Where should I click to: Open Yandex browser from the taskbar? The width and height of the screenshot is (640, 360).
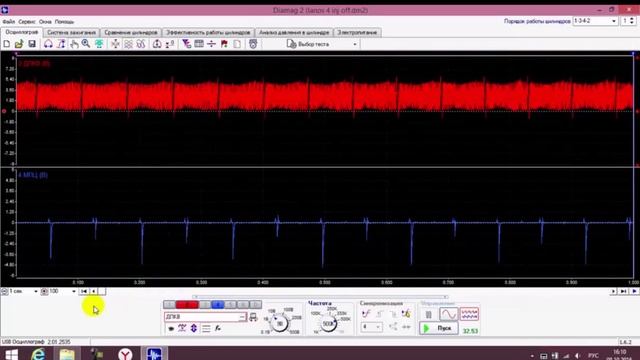click(x=125, y=354)
